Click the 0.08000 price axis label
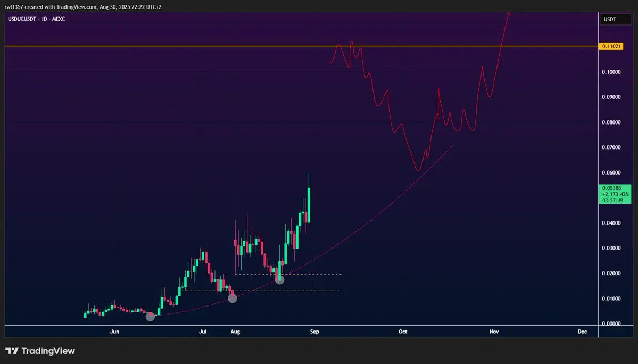The height and width of the screenshot is (364, 638). point(611,122)
